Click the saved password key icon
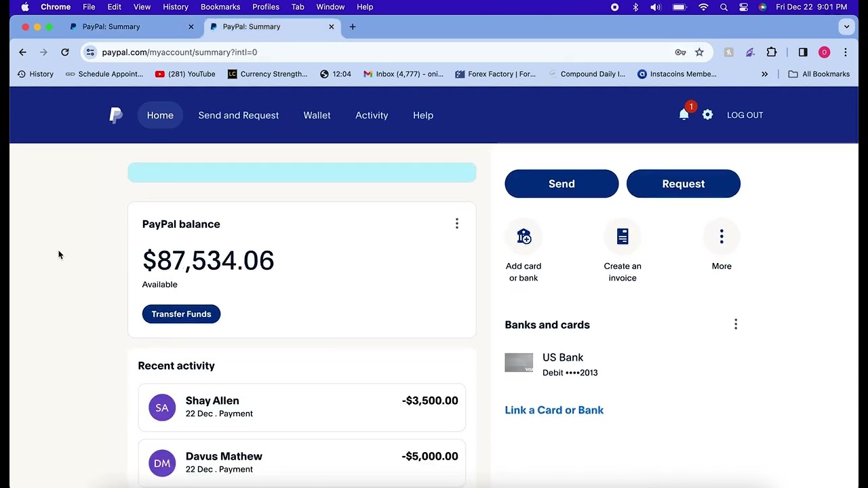This screenshot has width=868, height=488. (x=680, y=52)
